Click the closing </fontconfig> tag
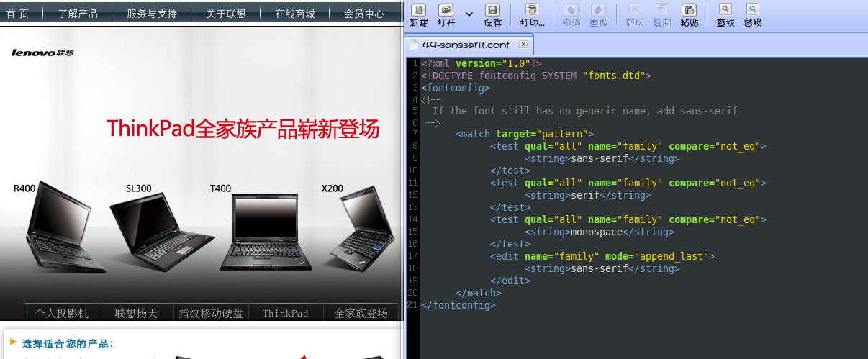 [458, 305]
